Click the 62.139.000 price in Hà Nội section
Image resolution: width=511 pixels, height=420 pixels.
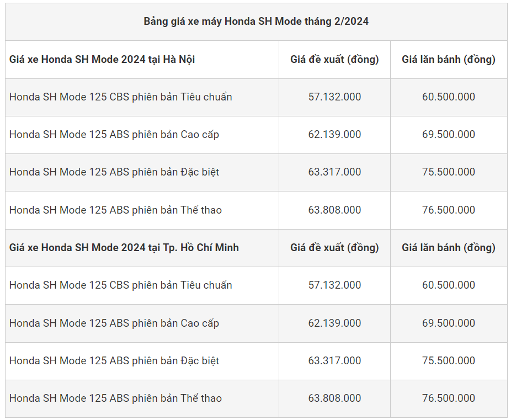pyautogui.click(x=334, y=134)
